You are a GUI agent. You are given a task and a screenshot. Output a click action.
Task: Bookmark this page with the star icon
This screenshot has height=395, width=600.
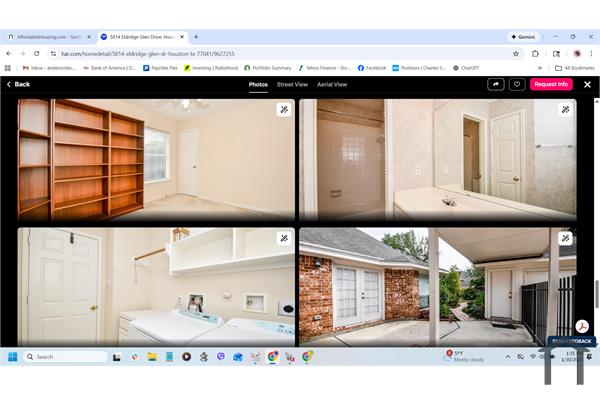516,54
